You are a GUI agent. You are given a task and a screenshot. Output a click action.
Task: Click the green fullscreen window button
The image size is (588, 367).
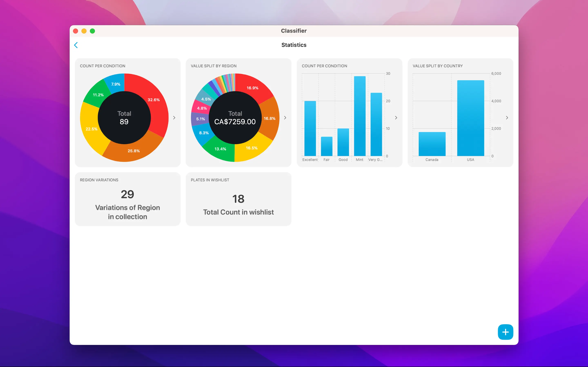(x=92, y=31)
